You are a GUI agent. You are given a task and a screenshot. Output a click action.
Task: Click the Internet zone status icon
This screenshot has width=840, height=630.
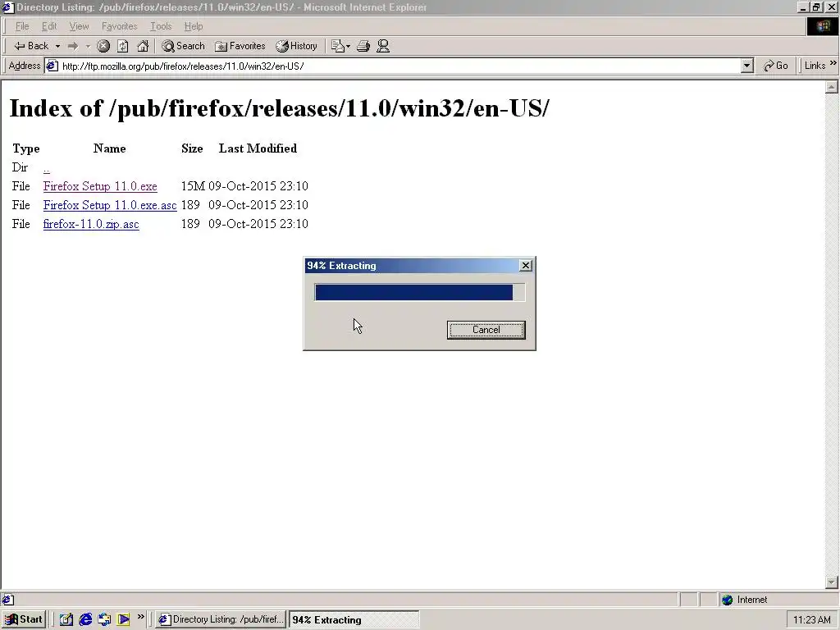pyautogui.click(x=727, y=600)
